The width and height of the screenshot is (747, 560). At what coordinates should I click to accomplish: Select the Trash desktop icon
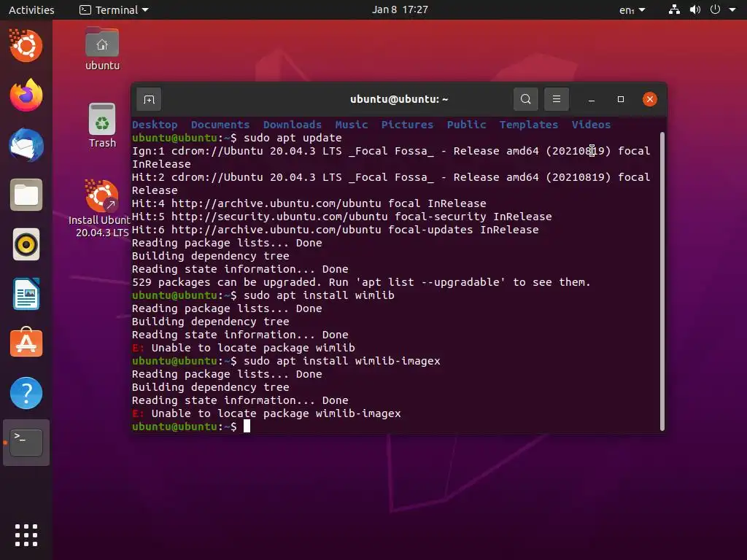coord(102,126)
